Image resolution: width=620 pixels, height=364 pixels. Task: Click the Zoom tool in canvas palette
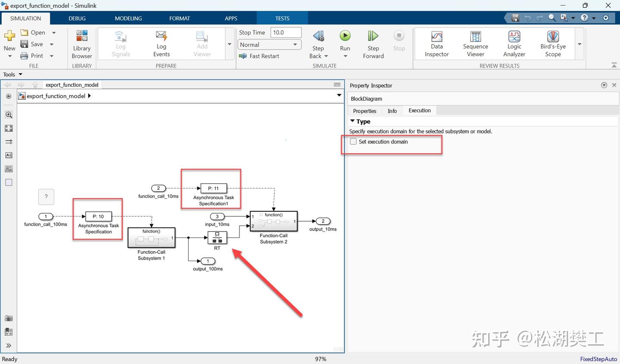pos(9,115)
